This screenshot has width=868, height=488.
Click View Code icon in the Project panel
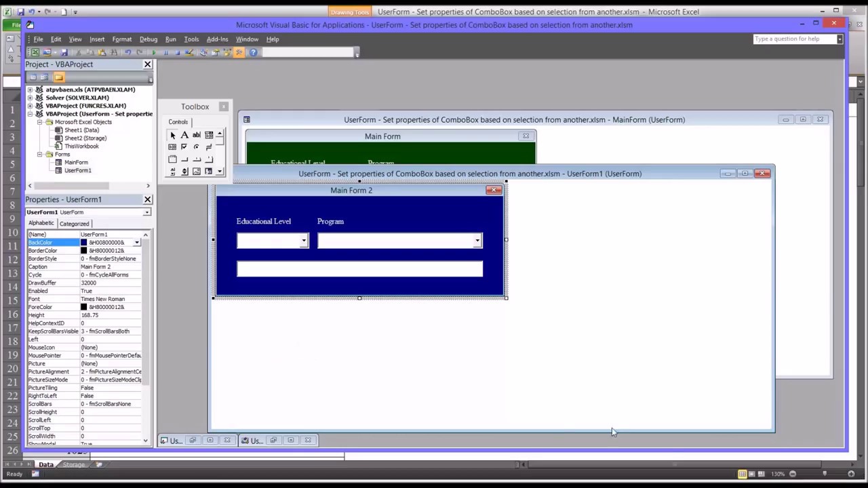pos(32,77)
